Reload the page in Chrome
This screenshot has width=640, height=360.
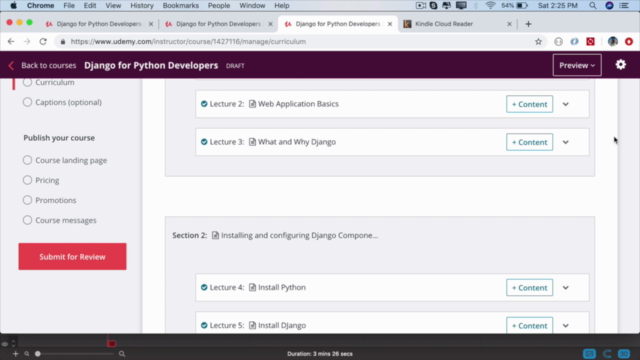pyautogui.click(x=43, y=41)
